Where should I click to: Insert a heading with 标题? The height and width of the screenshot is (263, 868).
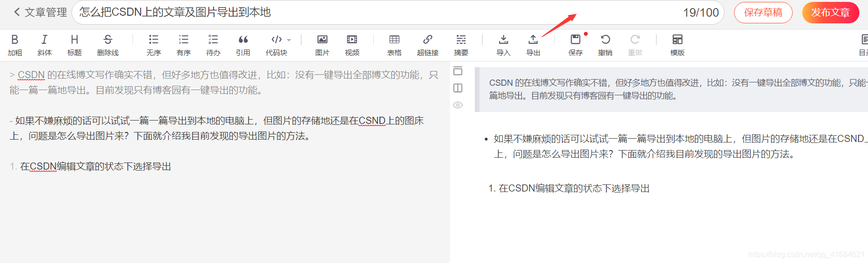click(x=74, y=45)
